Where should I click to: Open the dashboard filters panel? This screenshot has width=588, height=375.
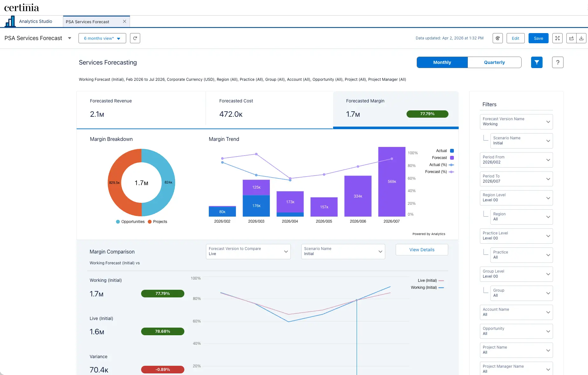tap(537, 62)
